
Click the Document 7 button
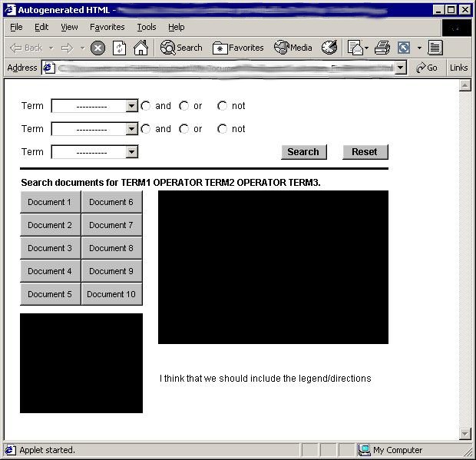coord(111,225)
